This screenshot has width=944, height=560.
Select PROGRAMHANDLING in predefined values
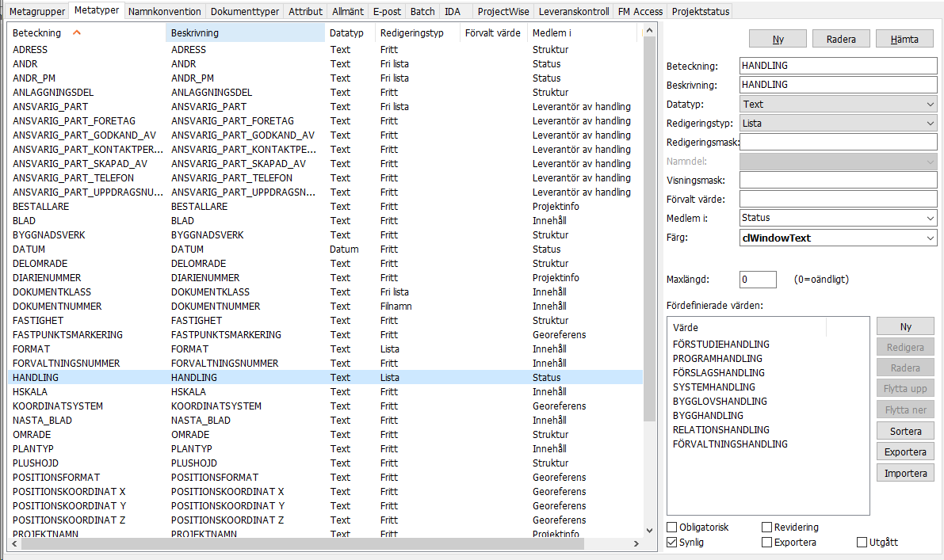(x=717, y=359)
